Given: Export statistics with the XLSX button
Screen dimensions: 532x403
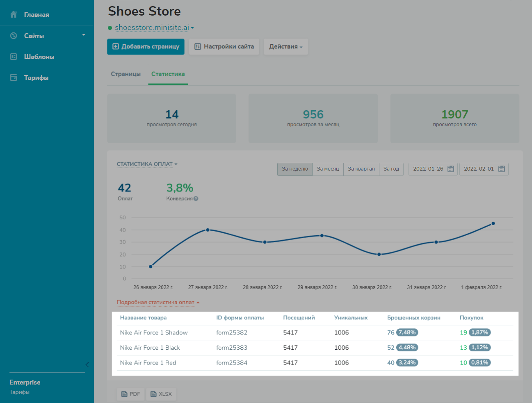Looking at the screenshot, I should click(x=161, y=394).
